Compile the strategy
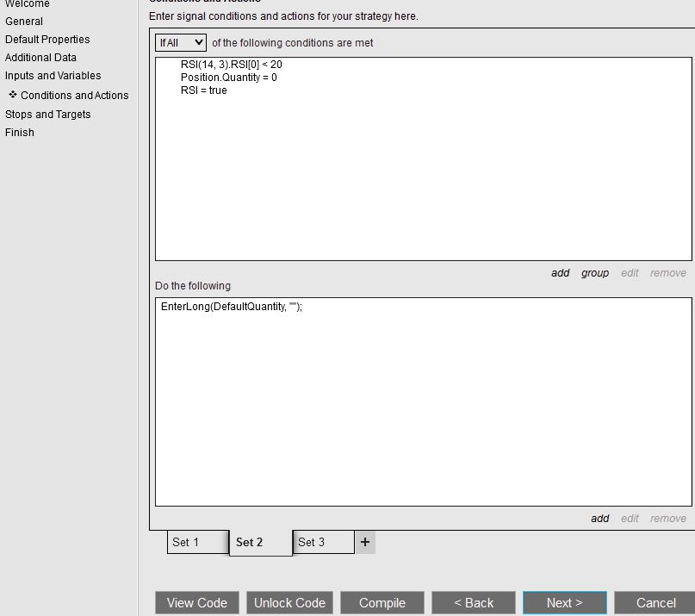Screen dimensions: 695x616 click(382, 603)
